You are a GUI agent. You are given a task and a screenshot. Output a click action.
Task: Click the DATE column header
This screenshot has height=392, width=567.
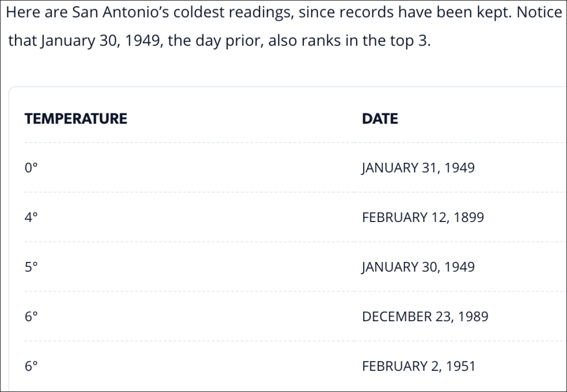pyautogui.click(x=380, y=118)
